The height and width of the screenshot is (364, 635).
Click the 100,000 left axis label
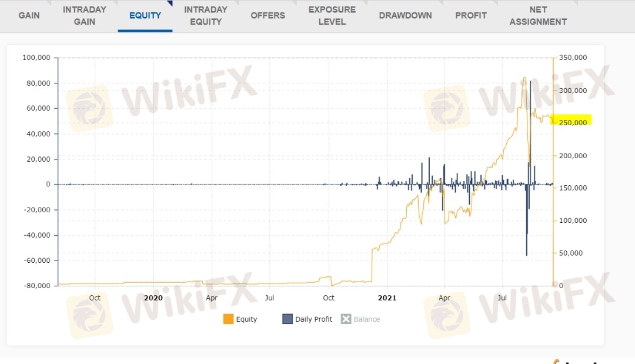point(36,58)
